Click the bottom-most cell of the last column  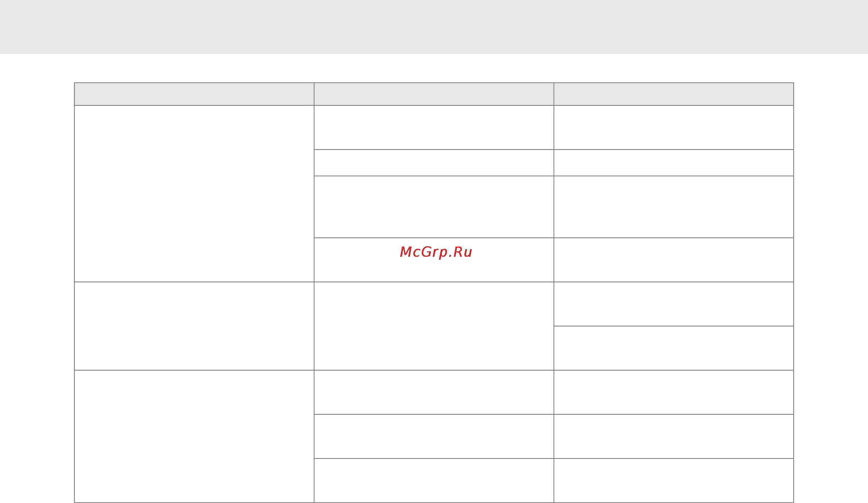click(674, 480)
